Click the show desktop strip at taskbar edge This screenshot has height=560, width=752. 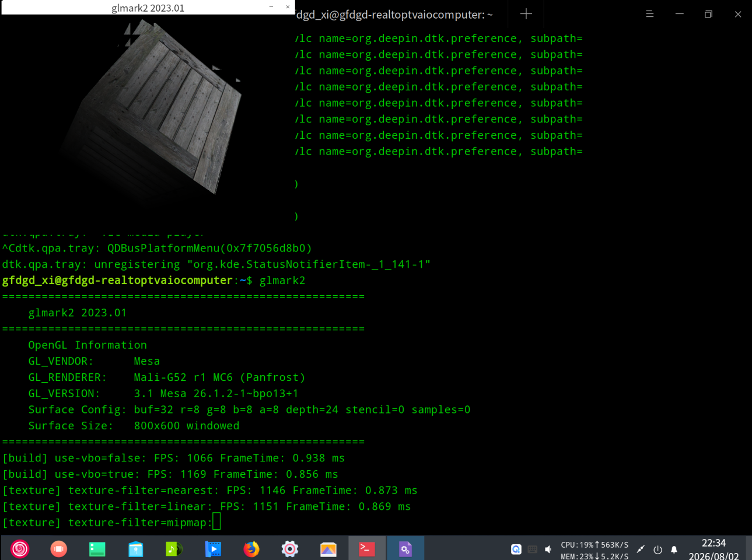[749, 548]
